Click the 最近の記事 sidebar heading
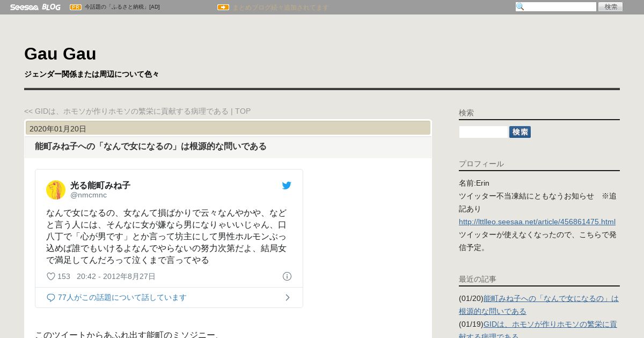The width and height of the screenshot is (644, 338). click(478, 279)
